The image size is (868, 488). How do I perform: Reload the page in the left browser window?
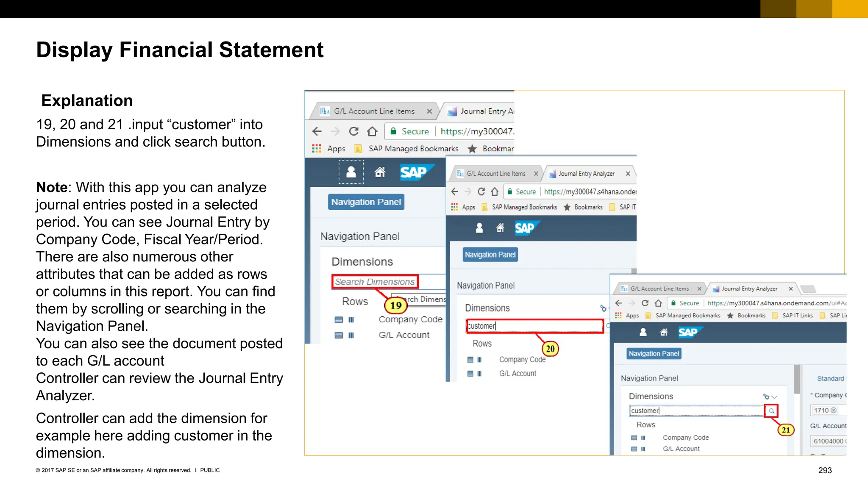(x=353, y=131)
